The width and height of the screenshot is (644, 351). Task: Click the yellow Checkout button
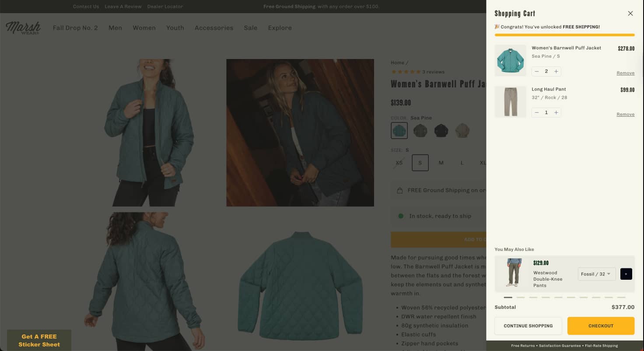[601, 326]
